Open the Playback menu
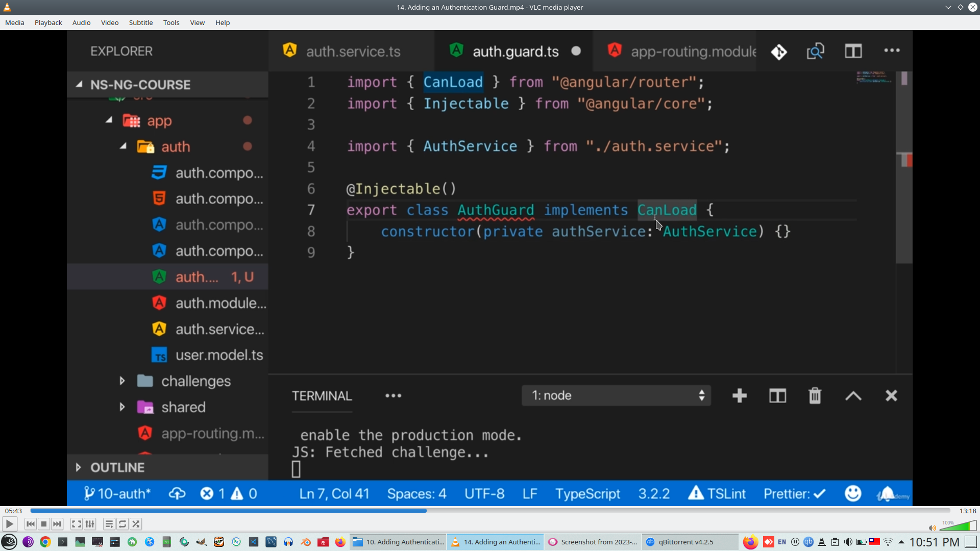 pyautogui.click(x=48, y=22)
